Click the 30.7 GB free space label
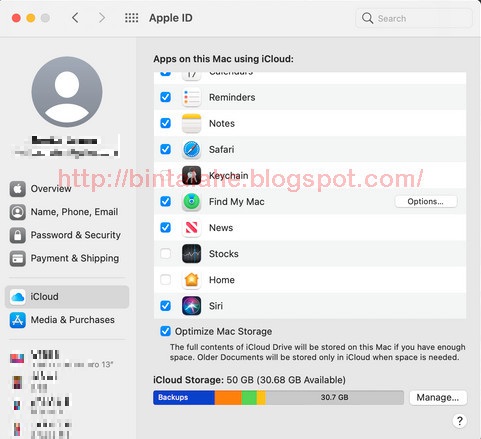Screen dimensions: 481x439 click(x=334, y=397)
